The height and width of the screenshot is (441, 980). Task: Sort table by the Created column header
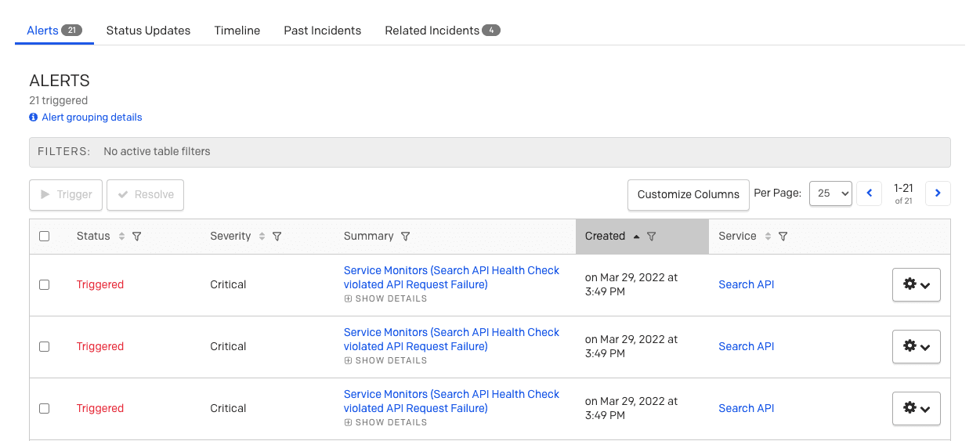coord(606,237)
